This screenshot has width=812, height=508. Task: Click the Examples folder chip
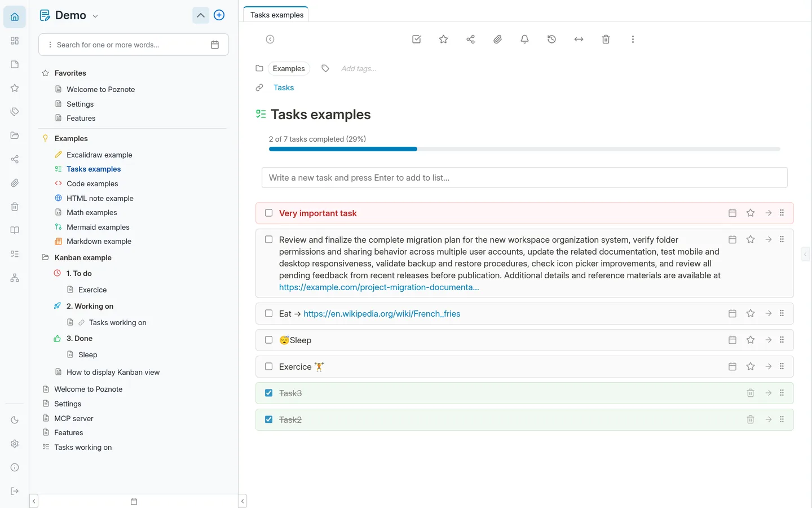(x=289, y=68)
